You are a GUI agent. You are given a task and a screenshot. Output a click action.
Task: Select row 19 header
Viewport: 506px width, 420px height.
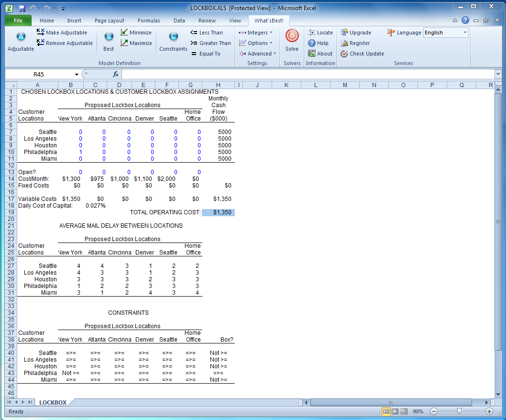(11, 212)
